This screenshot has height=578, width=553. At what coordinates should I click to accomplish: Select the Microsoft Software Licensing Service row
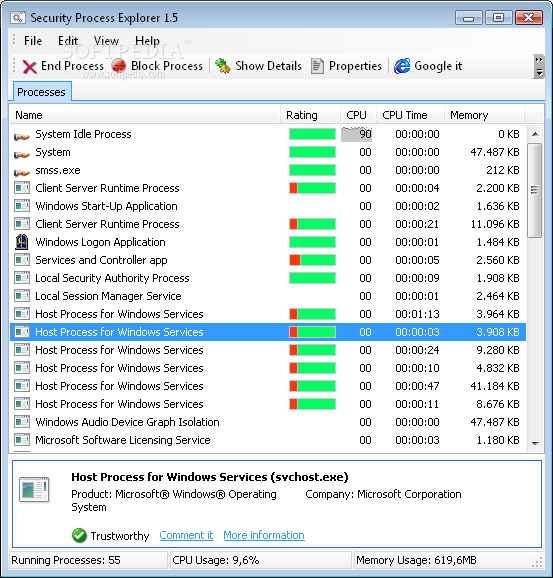point(268,440)
